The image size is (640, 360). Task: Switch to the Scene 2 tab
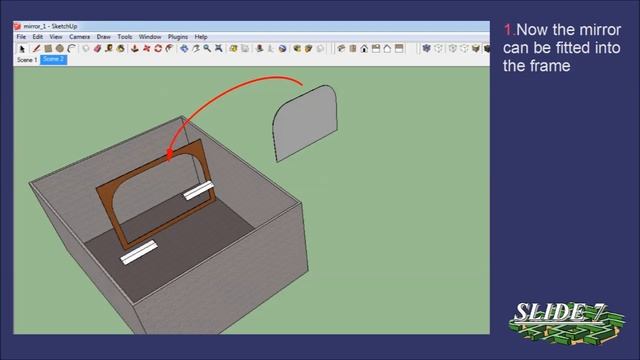(x=53, y=60)
